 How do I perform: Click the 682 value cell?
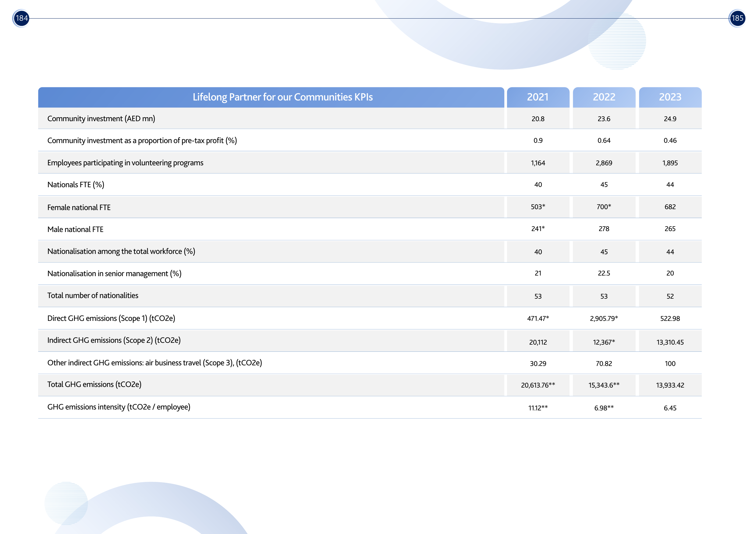(x=670, y=207)
